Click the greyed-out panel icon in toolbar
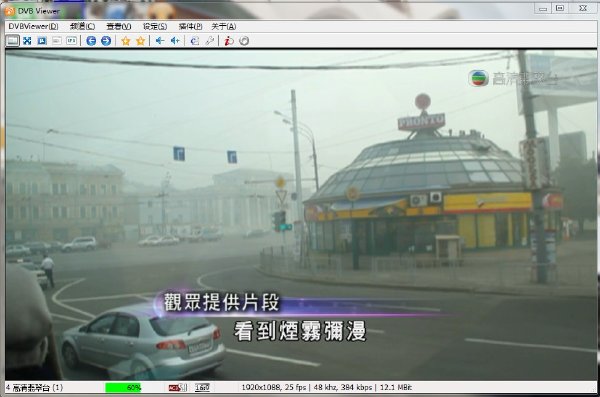The image size is (600, 397). pyautogui.click(x=57, y=41)
